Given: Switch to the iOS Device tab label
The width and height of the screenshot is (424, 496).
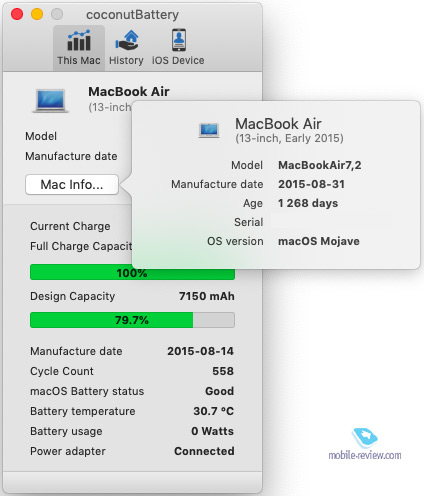Looking at the screenshot, I should coord(178,60).
